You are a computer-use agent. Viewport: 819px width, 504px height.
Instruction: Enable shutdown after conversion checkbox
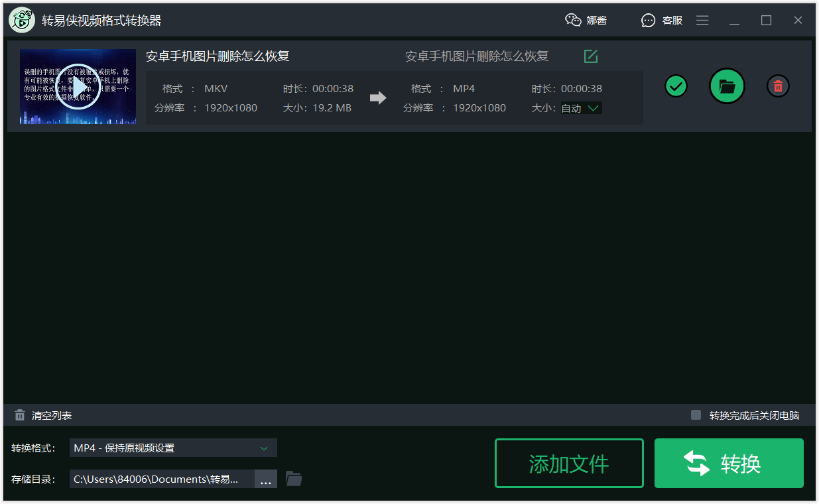[x=696, y=414]
